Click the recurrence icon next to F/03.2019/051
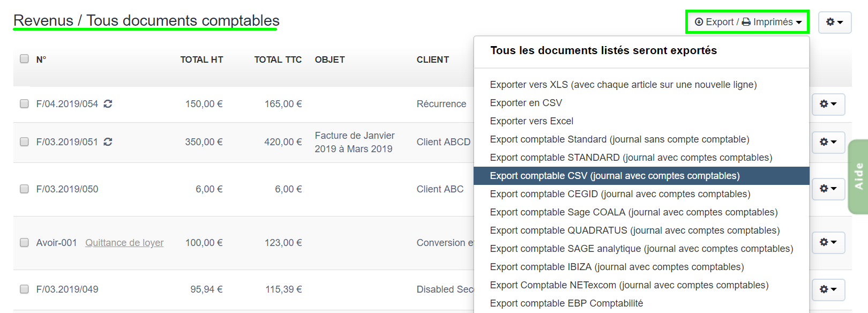This screenshot has width=868, height=313. pos(108,142)
